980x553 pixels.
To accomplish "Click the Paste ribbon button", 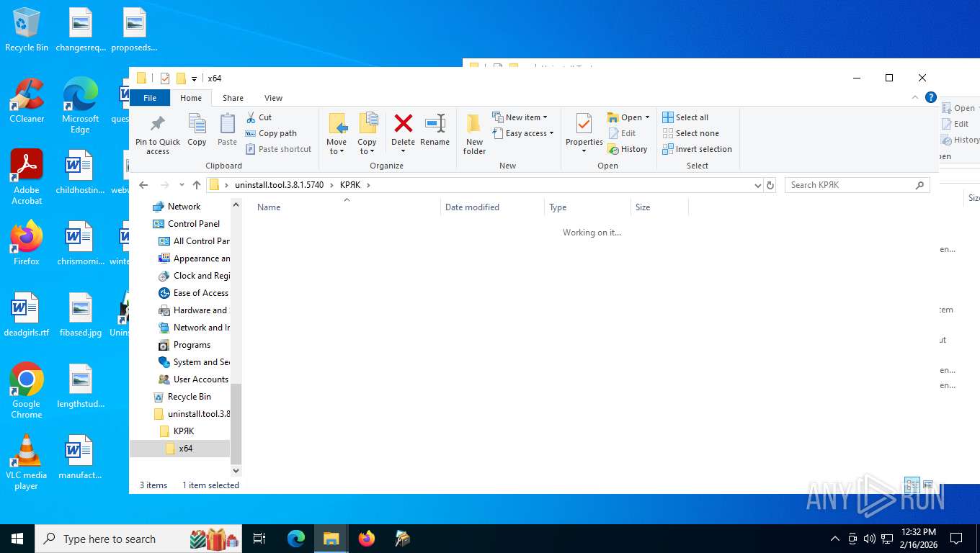I will [227, 130].
